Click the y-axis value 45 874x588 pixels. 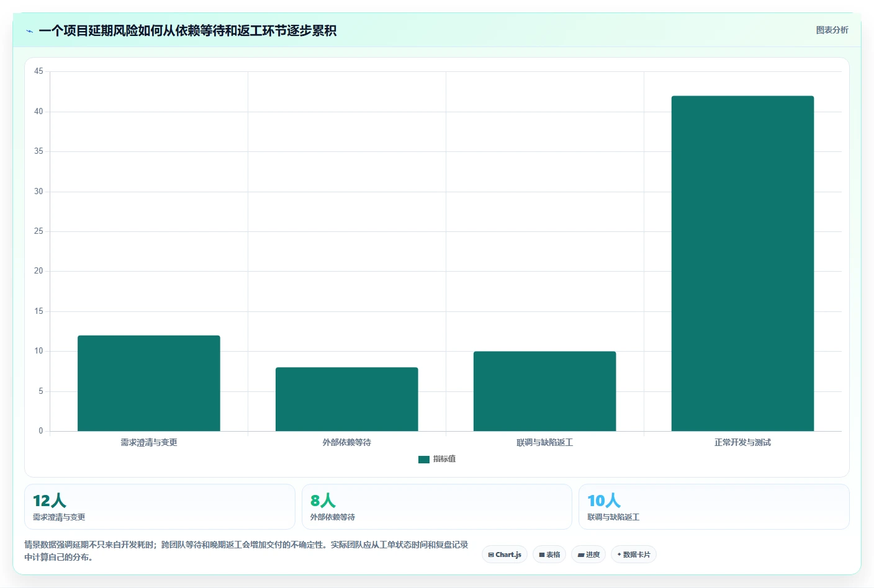[38, 71]
